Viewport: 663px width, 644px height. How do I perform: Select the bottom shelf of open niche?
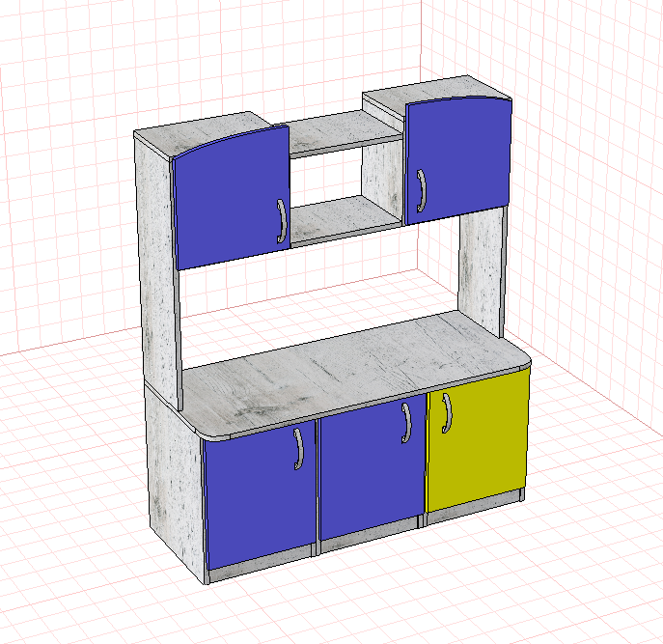coord(345,219)
